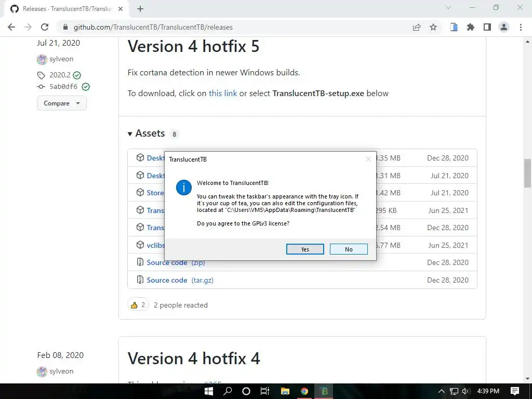Image resolution: width=532 pixels, height=399 pixels.
Task: Open Task View on the taskbar
Action: pos(265,391)
